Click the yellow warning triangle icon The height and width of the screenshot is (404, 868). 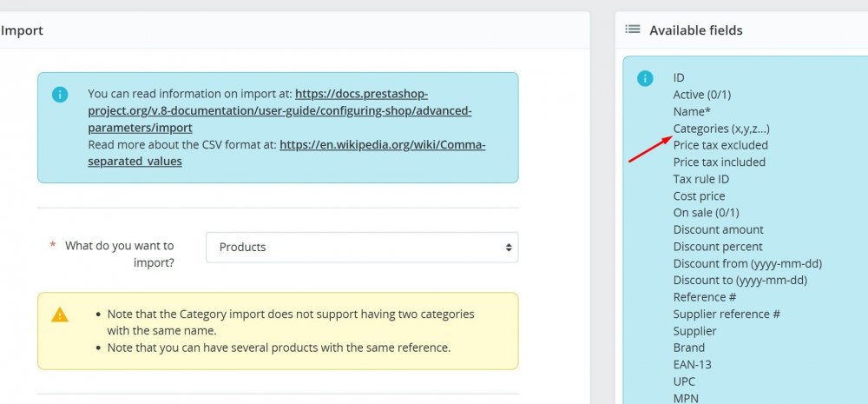60,315
